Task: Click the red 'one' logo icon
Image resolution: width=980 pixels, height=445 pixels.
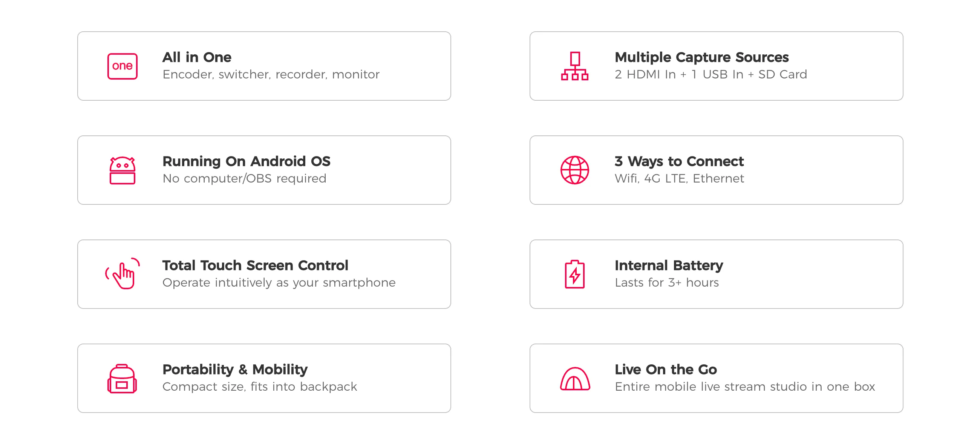Action: click(122, 66)
